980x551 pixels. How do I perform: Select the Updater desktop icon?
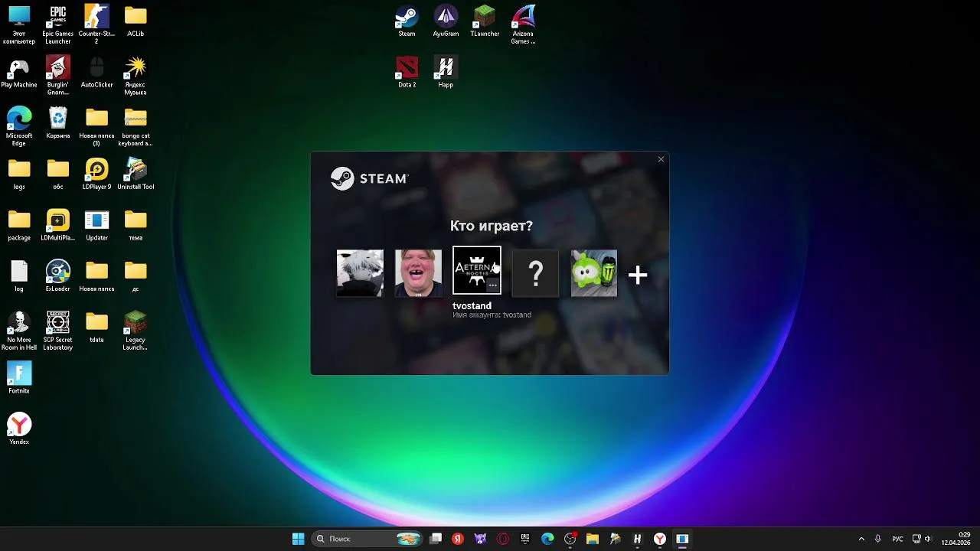click(x=96, y=226)
